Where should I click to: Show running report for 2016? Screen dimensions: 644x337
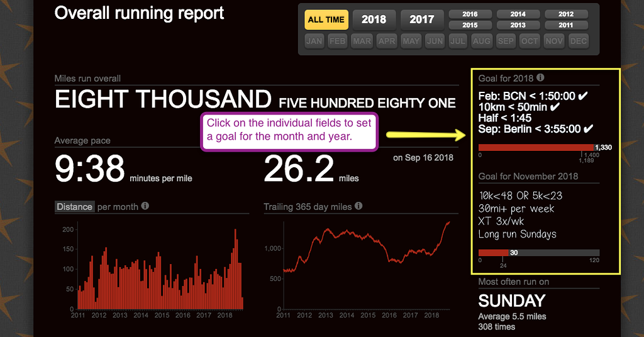pos(470,14)
